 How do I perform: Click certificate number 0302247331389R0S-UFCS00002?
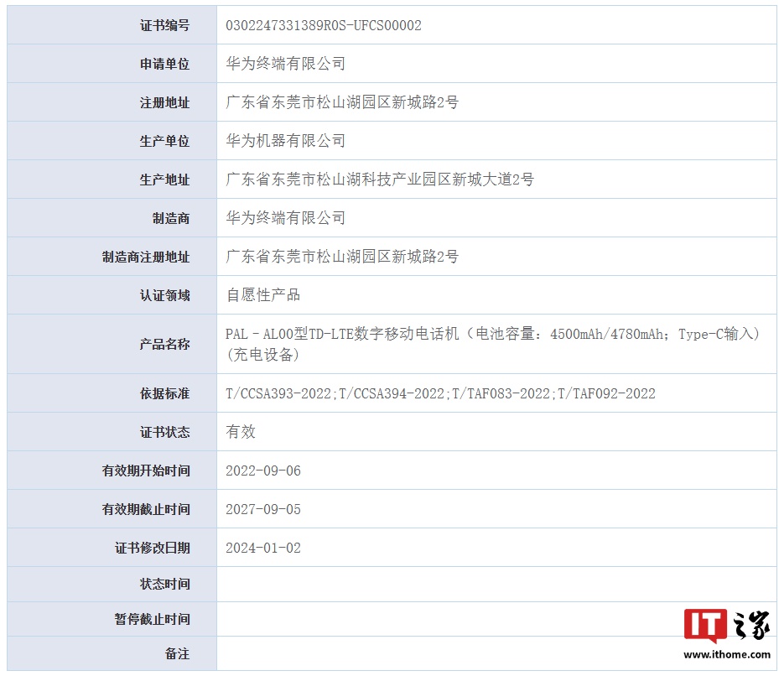click(x=323, y=25)
